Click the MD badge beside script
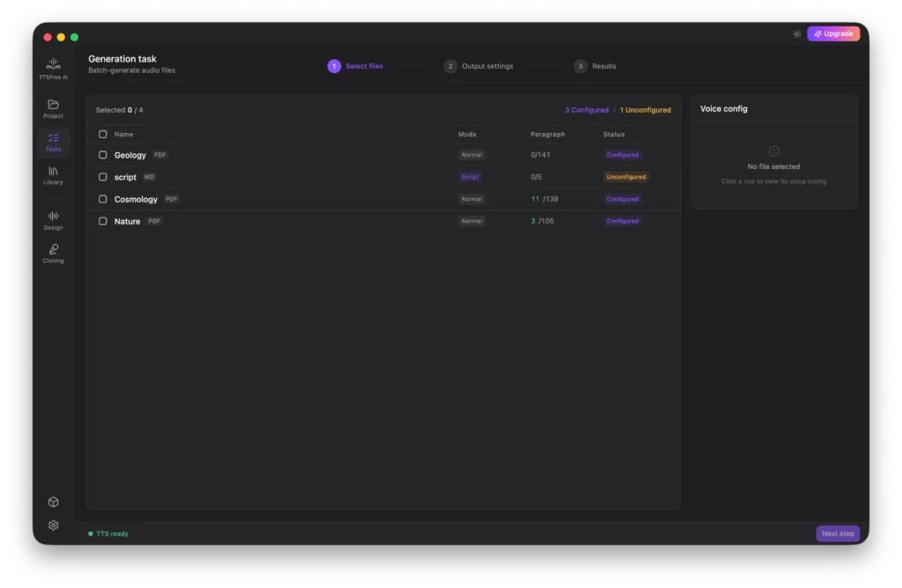The image size is (902, 588). click(149, 177)
